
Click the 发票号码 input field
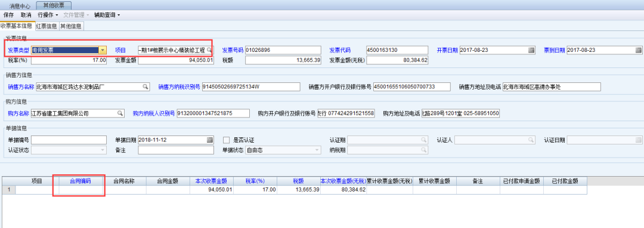283,50
